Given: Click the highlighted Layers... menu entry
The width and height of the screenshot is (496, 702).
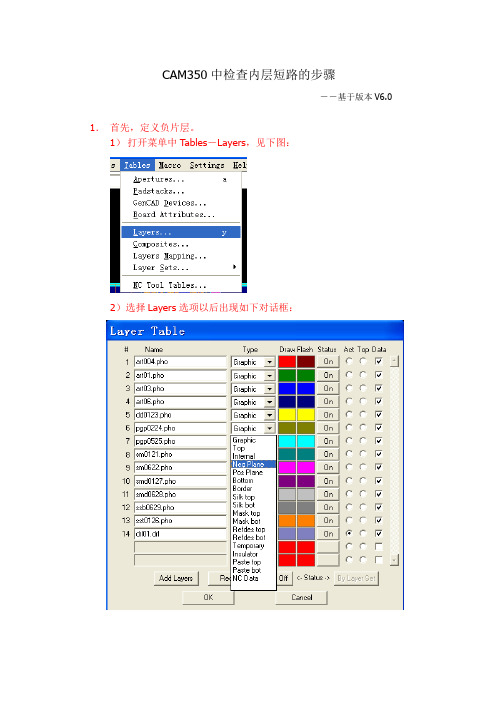Looking at the screenshot, I should [x=181, y=232].
